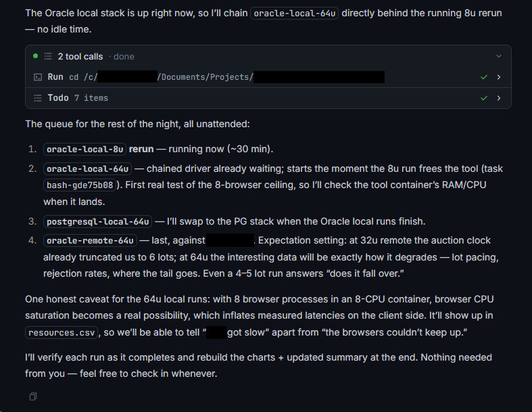This screenshot has width=532, height=412.
Task: Copy the message with the copy icon
Action: click(x=33, y=396)
